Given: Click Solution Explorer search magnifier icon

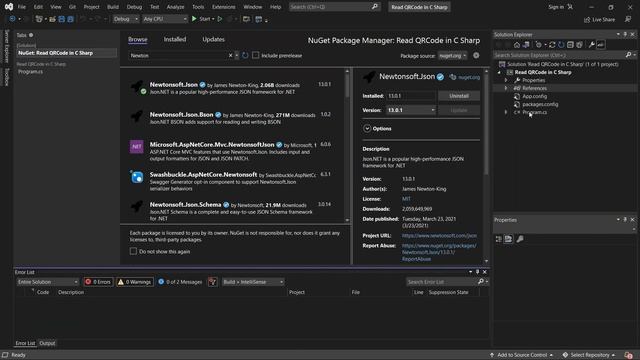Looking at the screenshot, I should (629, 55).
